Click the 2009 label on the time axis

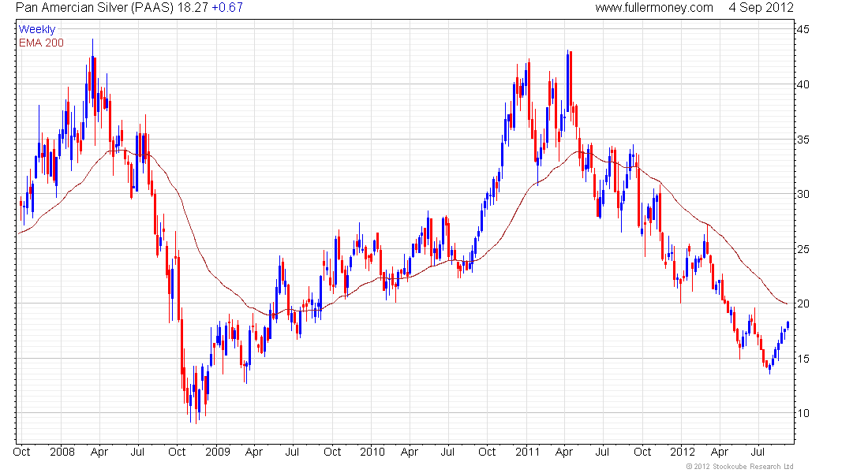click(217, 453)
